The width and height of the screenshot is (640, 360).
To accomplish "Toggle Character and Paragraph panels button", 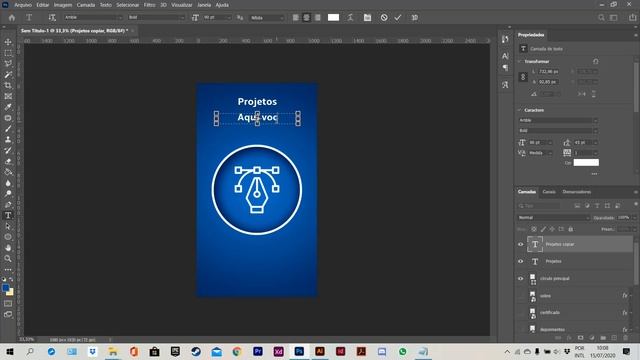I will pos(367,18).
